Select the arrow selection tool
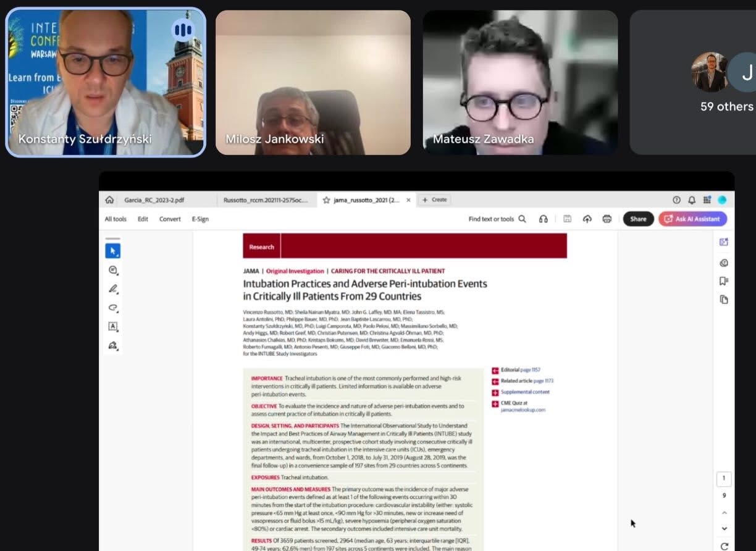 coord(112,251)
